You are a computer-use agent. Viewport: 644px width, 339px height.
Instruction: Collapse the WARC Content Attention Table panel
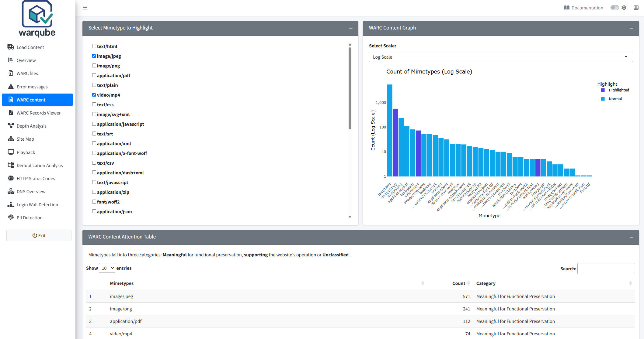[631, 237]
